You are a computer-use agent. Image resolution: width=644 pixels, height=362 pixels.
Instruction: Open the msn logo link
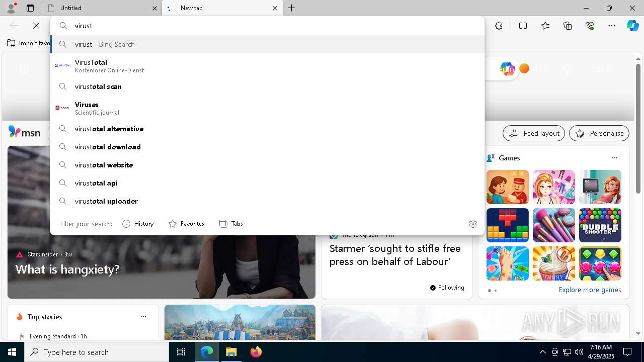(x=24, y=132)
